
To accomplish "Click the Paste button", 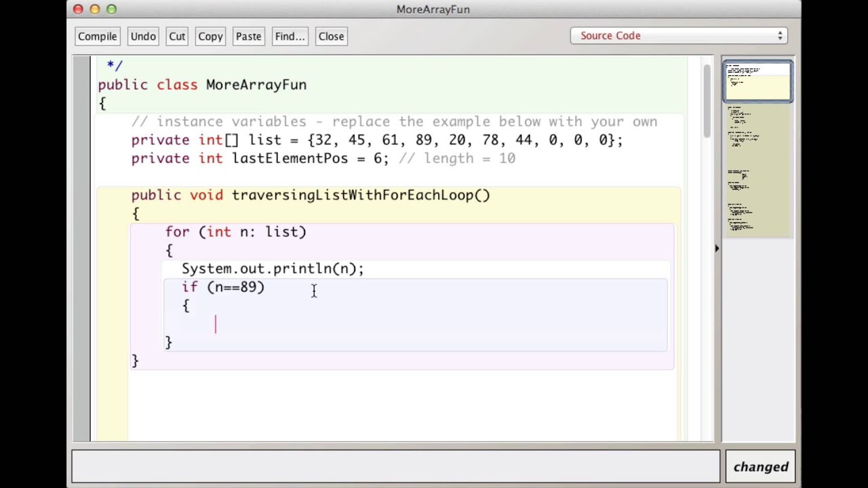I will 248,36.
